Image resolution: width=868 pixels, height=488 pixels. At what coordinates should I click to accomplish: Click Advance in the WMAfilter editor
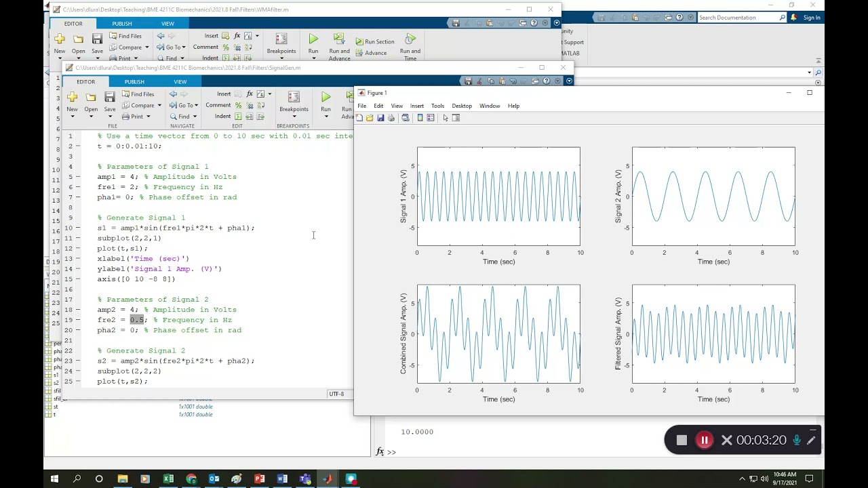tap(371, 53)
